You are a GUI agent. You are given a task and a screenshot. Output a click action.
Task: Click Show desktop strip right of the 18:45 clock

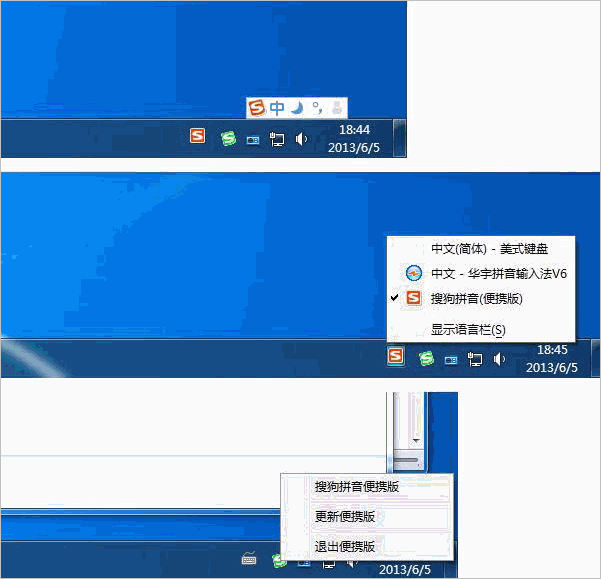tap(595, 358)
